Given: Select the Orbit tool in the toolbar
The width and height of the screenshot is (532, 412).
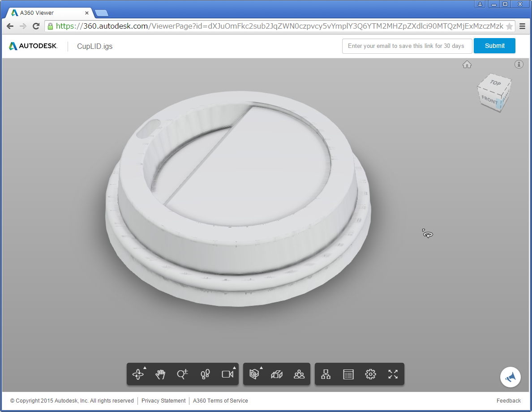Looking at the screenshot, I should pos(138,374).
